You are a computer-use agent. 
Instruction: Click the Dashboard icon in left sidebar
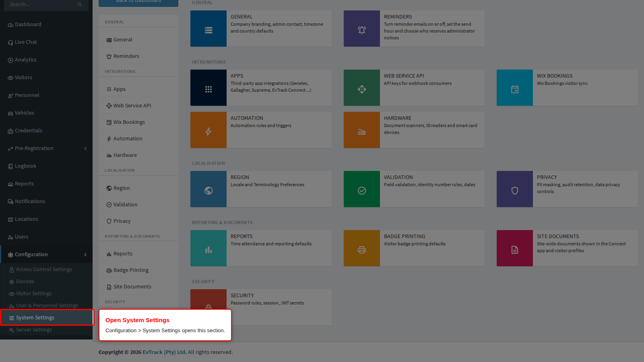pos(10,25)
